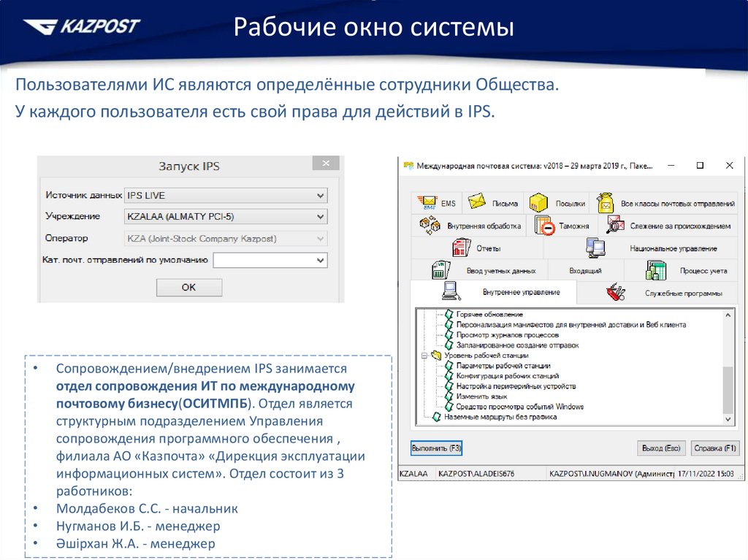Click the mail bag icon for all mail classes

pos(605,203)
